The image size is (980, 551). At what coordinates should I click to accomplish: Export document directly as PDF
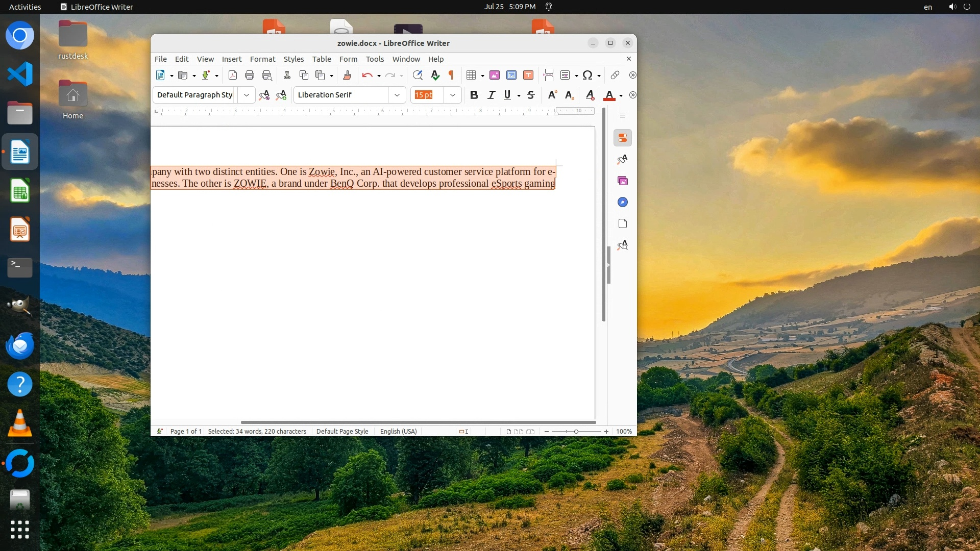(233, 76)
